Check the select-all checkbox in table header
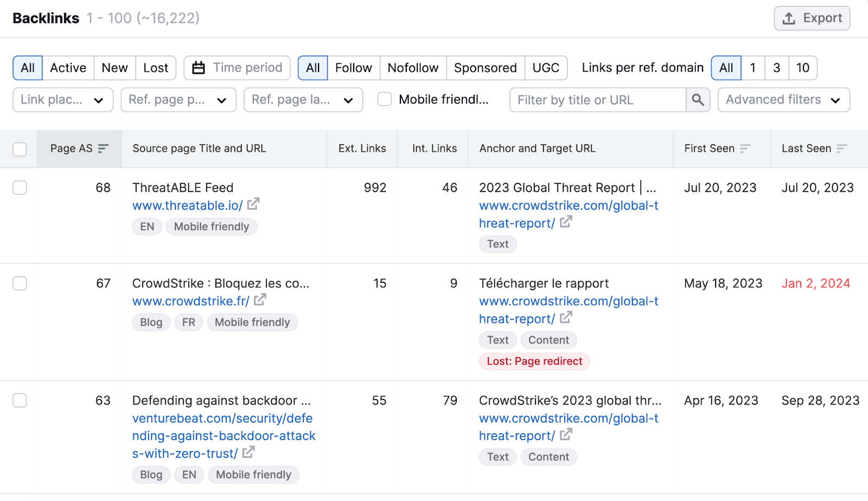The height and width of the screenshot is (501, 868). [x=20, y=148]
